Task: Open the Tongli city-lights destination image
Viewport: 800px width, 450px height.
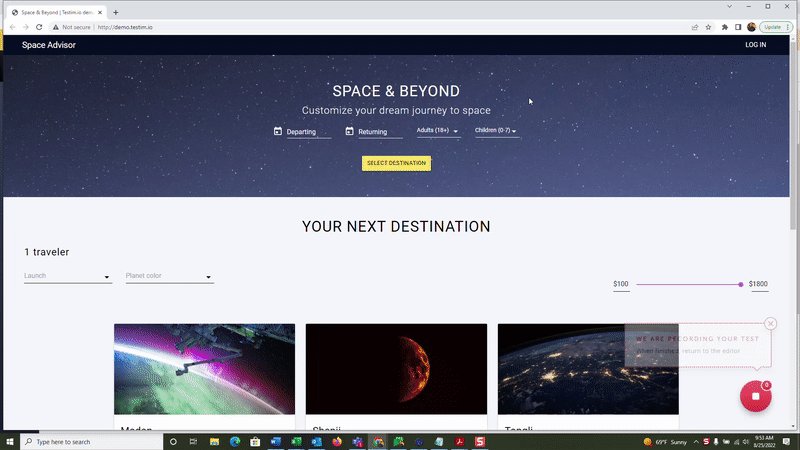Action: [x=588, y=369]
